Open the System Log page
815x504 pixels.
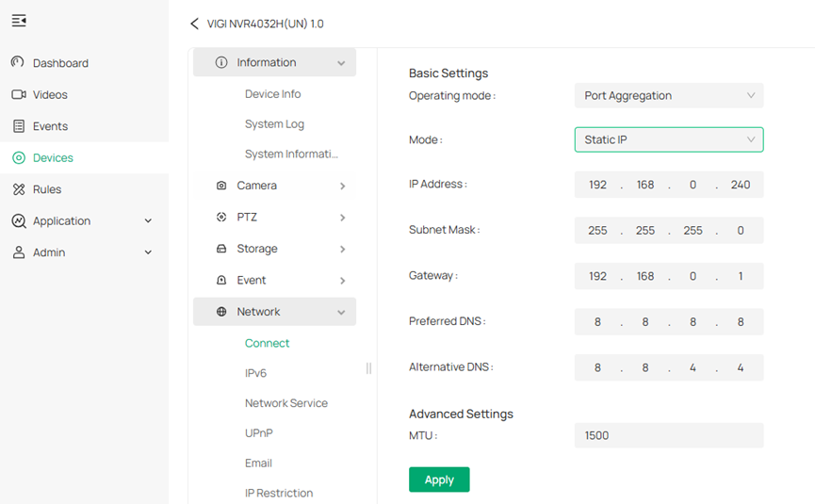click(x=274, y=124)
